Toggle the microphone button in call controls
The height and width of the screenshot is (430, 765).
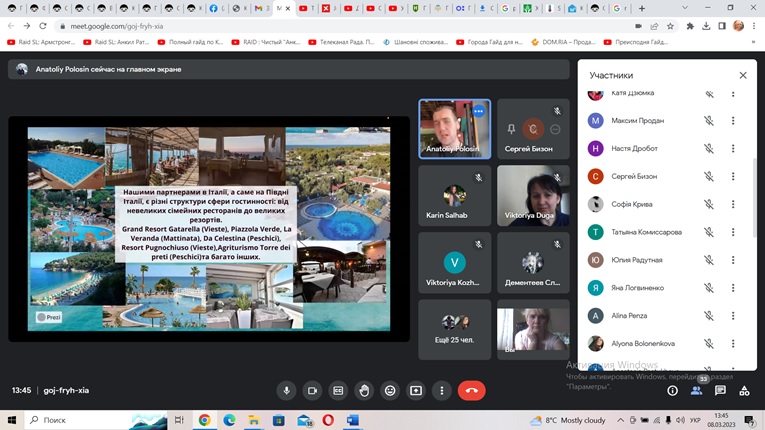click(x=286, y=390)
